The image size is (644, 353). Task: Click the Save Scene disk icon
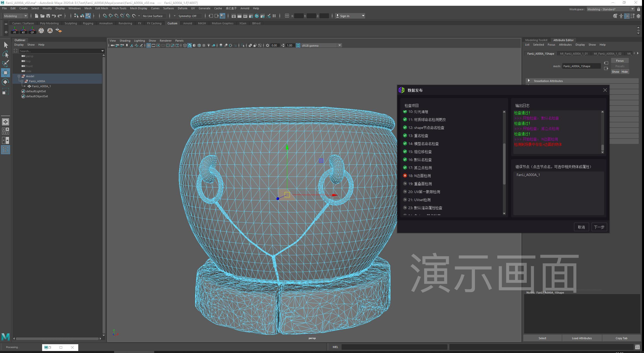[x=48, y=16]
